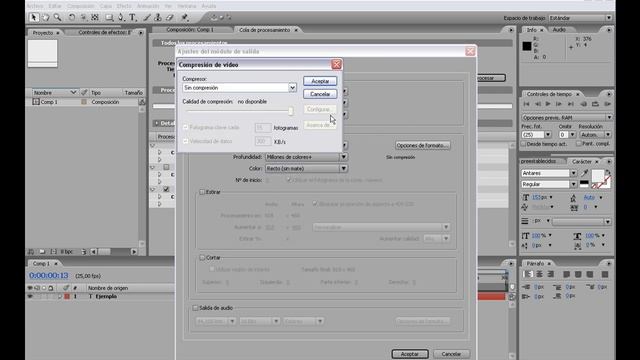The image size is (640, 360).
Task: Select the Eraser tool
Action: 170,17
